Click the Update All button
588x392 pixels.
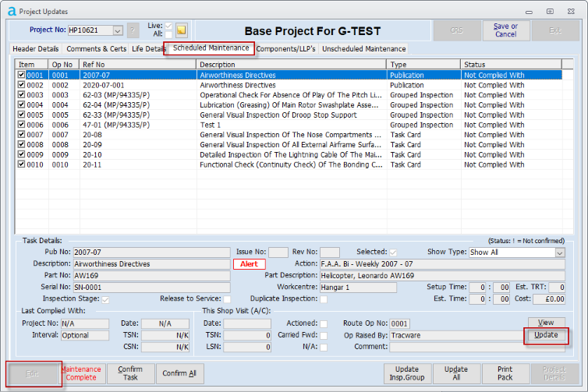tap(456, 373)
